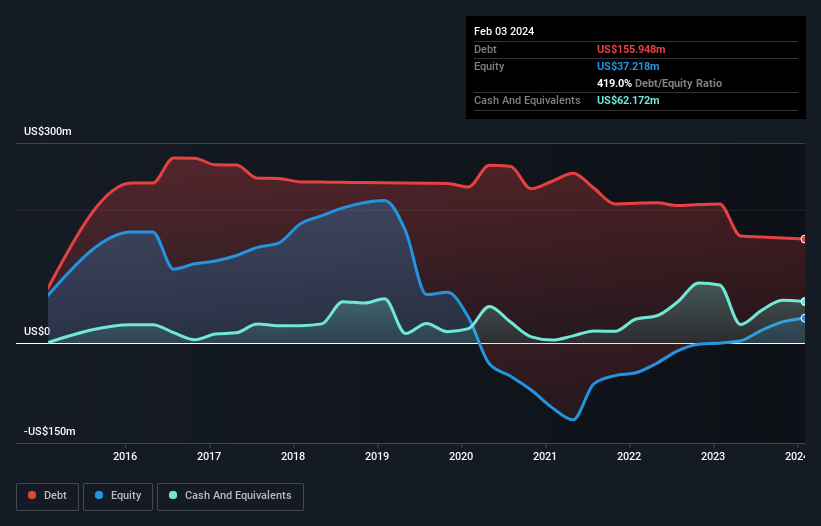Viewport: 821px width, 526px height.
Task: Click the 2019 x-axis label
Action: pos(377,456)
